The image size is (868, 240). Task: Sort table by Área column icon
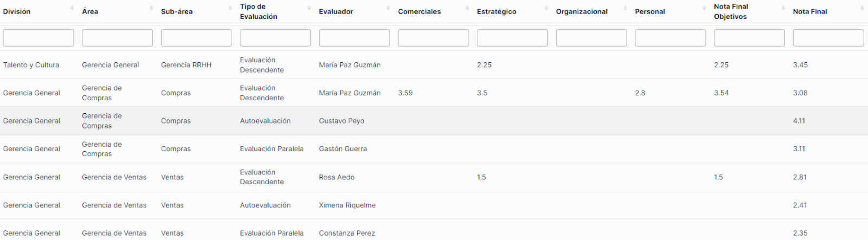click(x=151, y=8)
